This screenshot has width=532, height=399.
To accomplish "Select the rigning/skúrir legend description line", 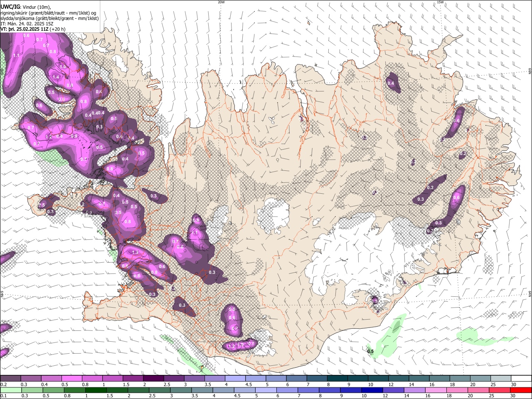I will (48, 13).
